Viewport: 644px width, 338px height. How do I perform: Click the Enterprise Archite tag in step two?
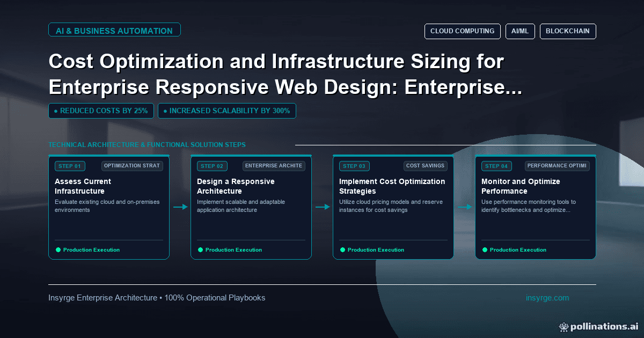(274, 166)
